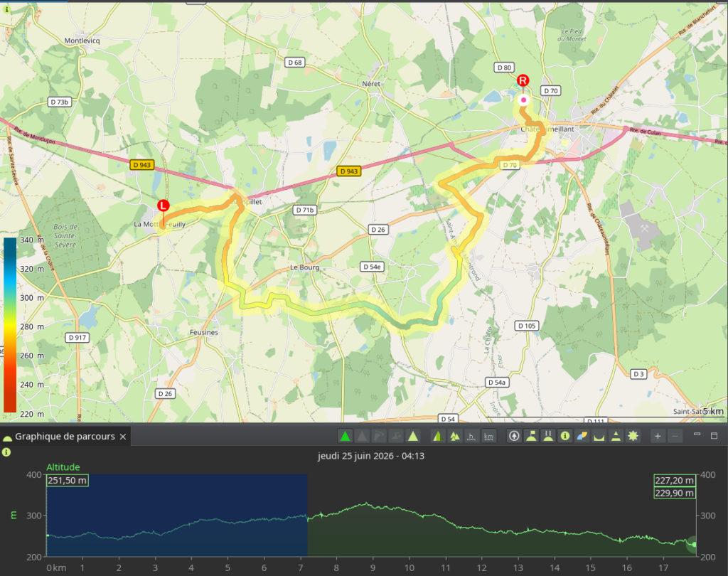Click the Feusines label on map
728x576 pixels.
[204, 332]
